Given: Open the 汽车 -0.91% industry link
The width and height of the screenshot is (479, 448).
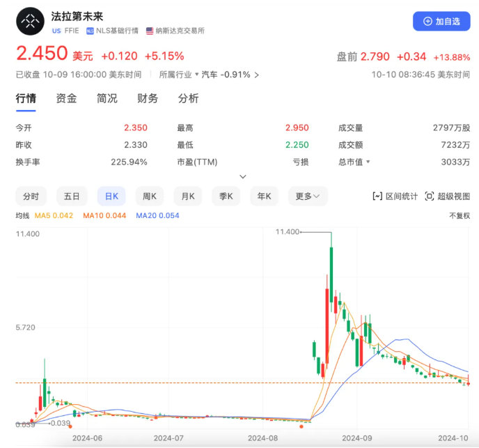Looking at the screenshot, I should pyautogui.click(x=230, y=75).
